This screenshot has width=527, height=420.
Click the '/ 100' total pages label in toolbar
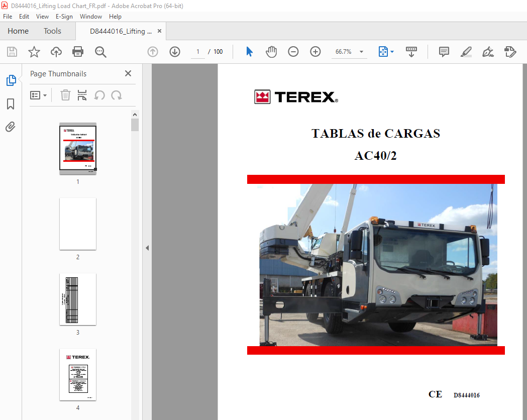[x=216, y=52]
